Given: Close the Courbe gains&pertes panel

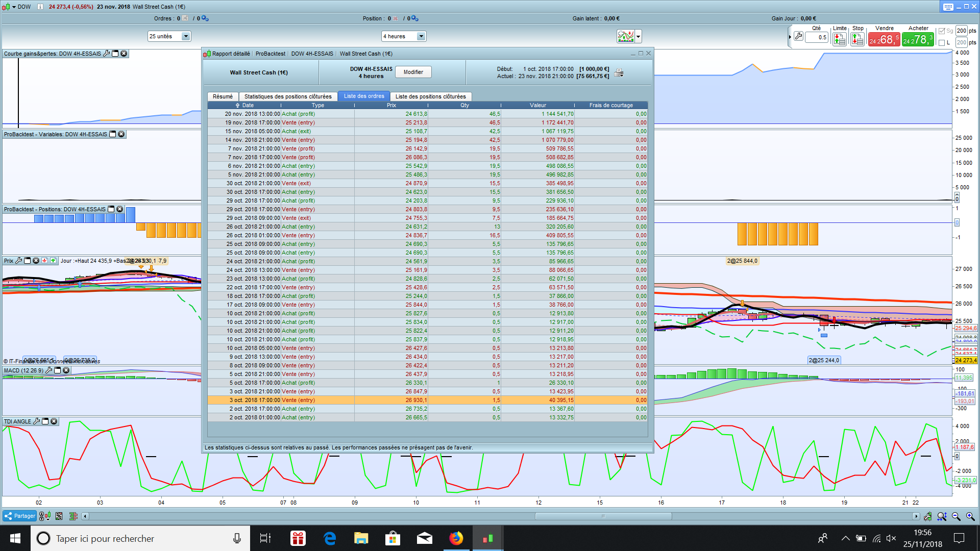Looking at the screenshot, I should click(124, 54).
